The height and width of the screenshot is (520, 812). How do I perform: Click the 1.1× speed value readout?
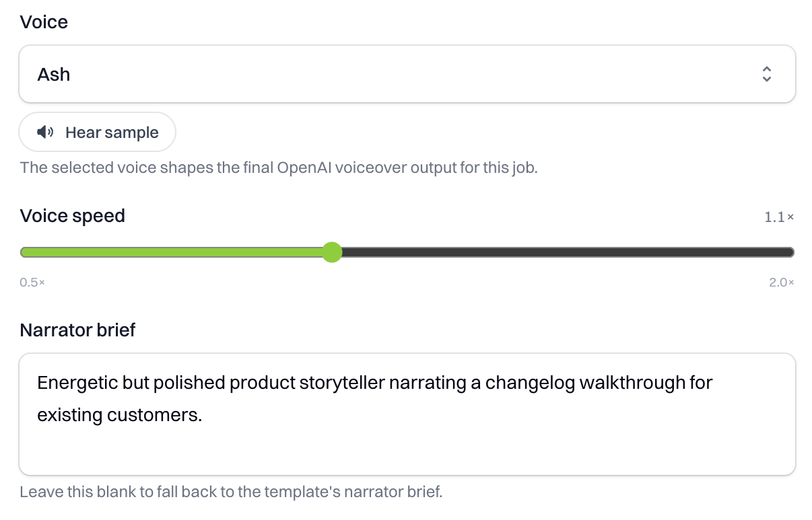[779, 217]
